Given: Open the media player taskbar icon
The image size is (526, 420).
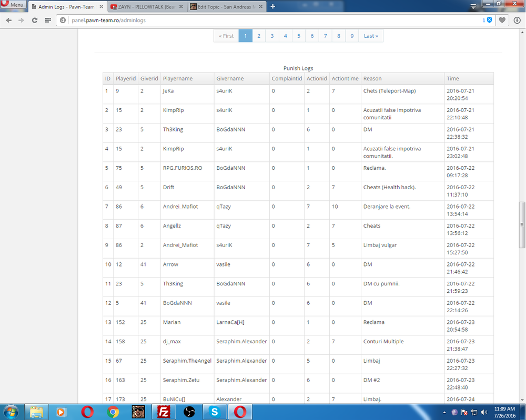Looking at the screenshot, I should [x=62, y=412].
